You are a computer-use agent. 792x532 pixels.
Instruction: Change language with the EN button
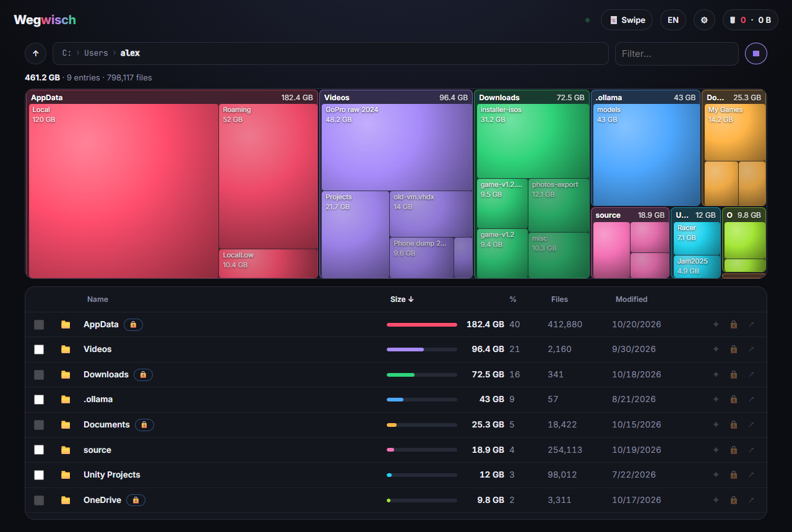(673, 20)
